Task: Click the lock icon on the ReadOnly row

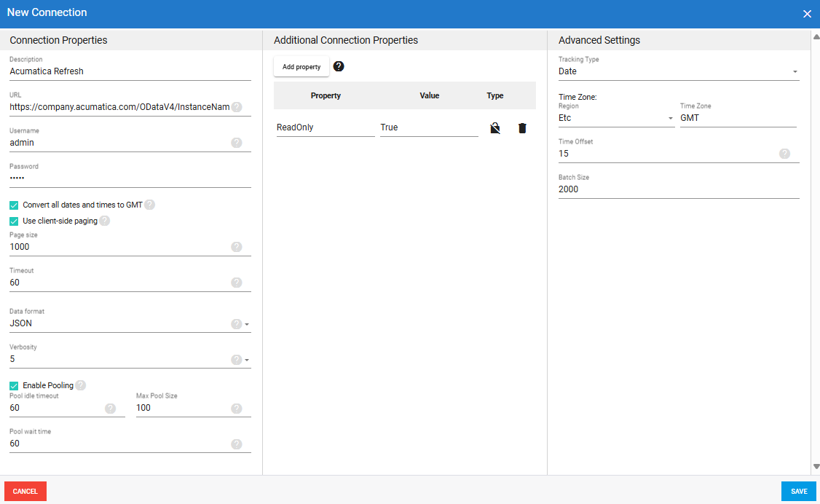Action: tap(495, 127)
